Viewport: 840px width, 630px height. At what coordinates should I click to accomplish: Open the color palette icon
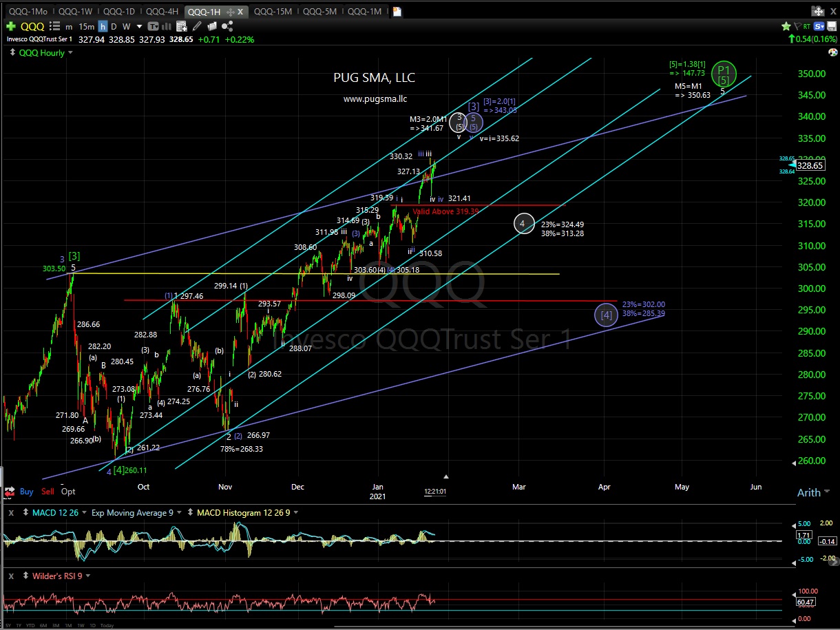(x=832, y=52)
